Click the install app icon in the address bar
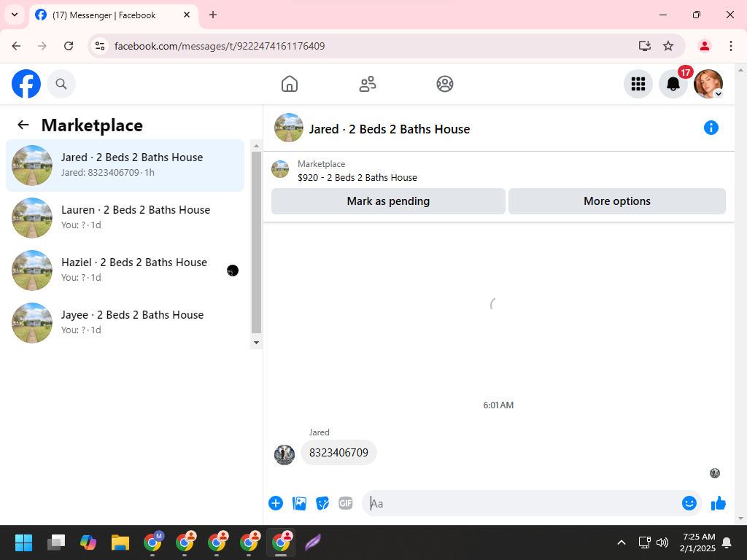Screen dimensions: 747x560 [645, 46]
